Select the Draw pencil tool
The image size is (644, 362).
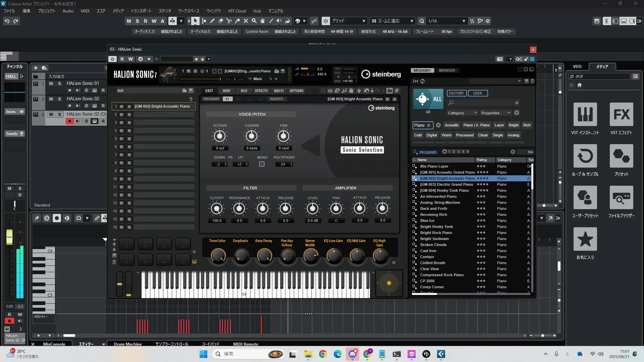pyautogui.click(x=212, y=21)
